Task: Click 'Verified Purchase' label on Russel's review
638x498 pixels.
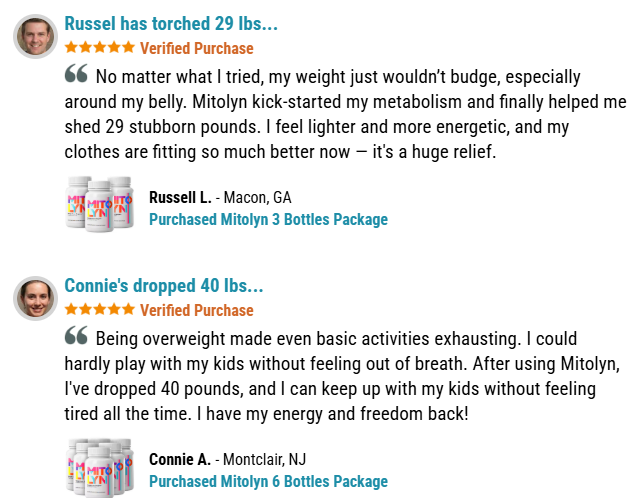Action: pyautogui.click(x=197, y=48)
